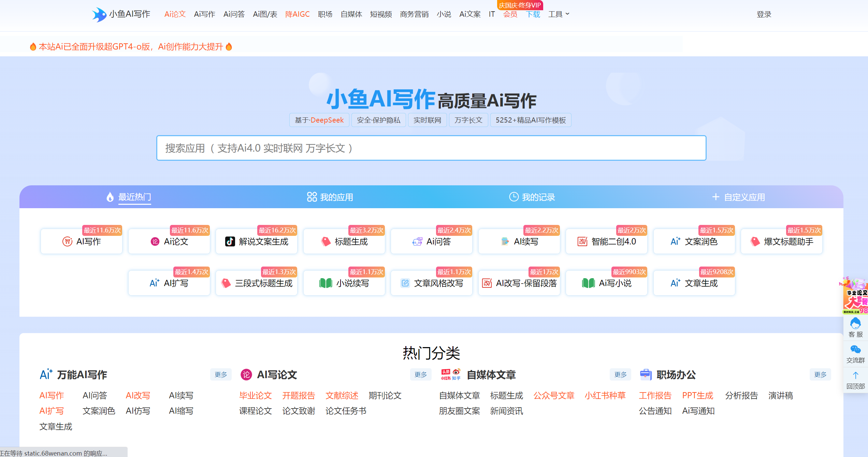Image resolution: width=868 pixels, height=457 pixels.
Task: Click the 文案润色 Ai+ icon
Action: (675, 241)
